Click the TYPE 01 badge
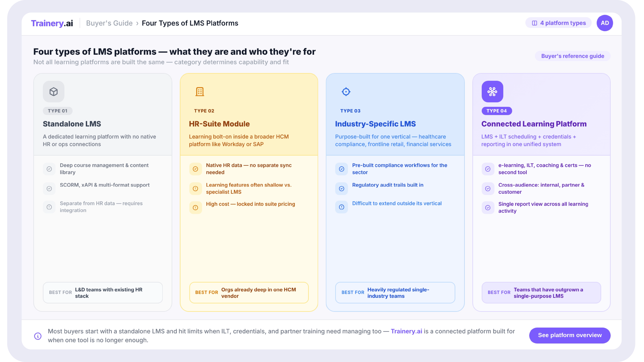The width and height of the screenshot is (644, 362). 57,111
